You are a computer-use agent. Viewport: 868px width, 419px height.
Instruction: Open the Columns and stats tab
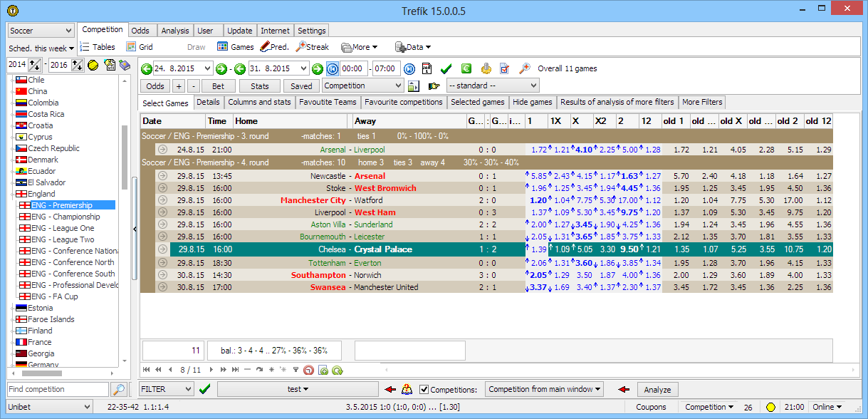click(x=259, y=102)
